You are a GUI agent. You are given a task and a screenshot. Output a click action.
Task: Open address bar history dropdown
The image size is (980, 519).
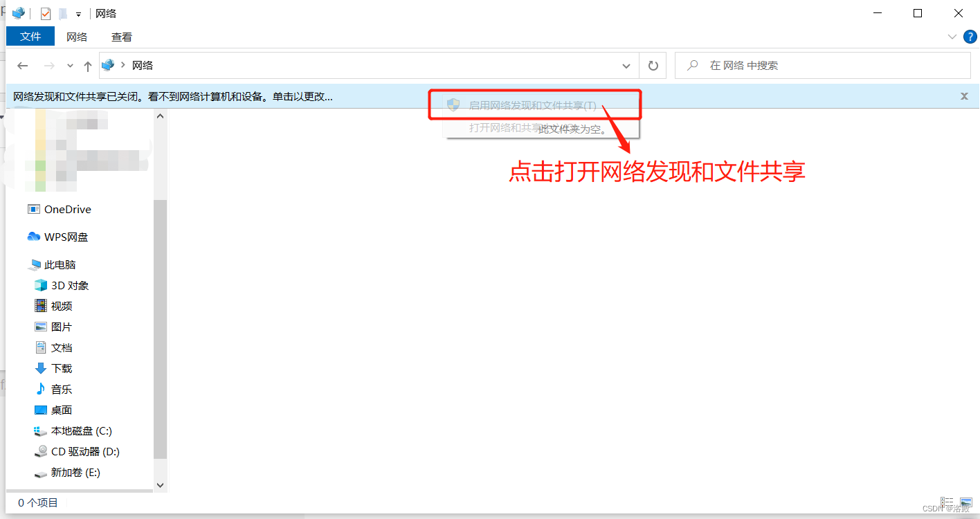pos(626,66)
